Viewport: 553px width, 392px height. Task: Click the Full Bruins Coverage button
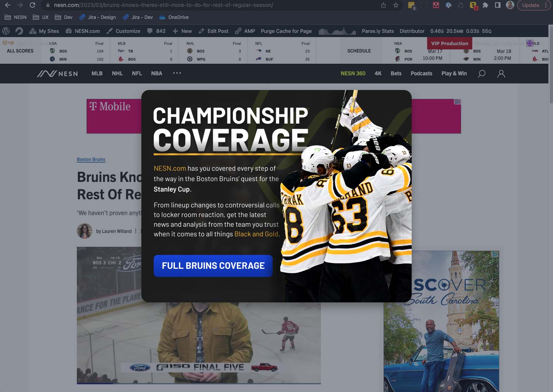coord(213,266)
